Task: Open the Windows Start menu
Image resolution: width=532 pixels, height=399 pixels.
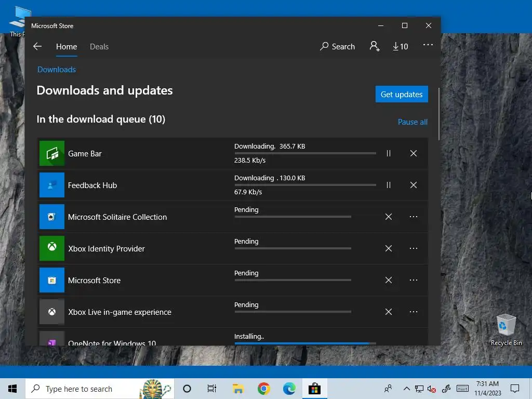Action: tap(12, 389)
